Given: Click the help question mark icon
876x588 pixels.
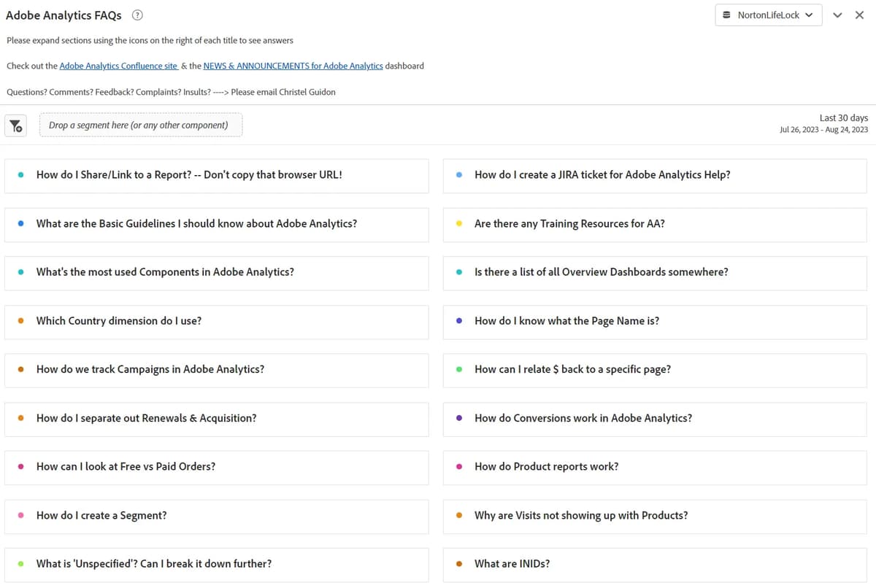Looking at the screenshot, I should pos(137,15).
